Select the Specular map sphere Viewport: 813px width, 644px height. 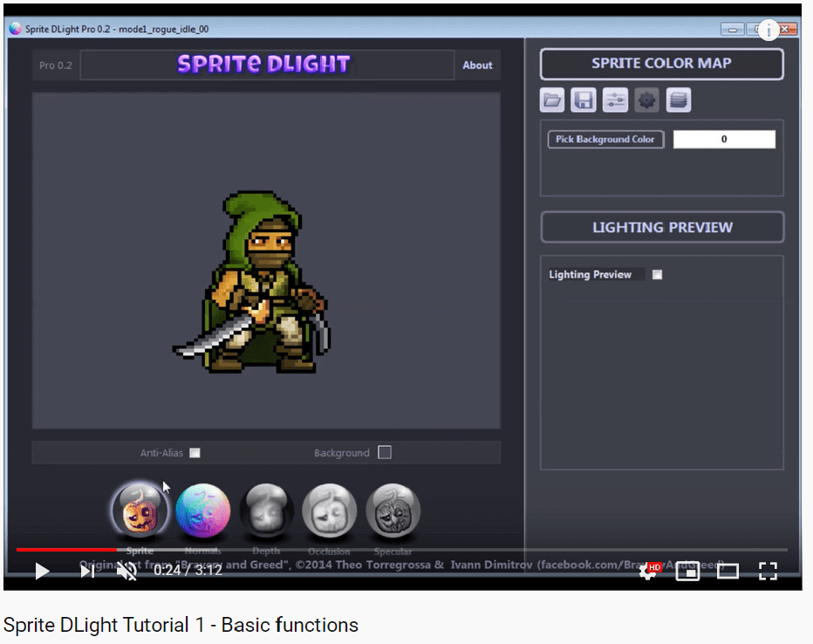click(393, 510)
